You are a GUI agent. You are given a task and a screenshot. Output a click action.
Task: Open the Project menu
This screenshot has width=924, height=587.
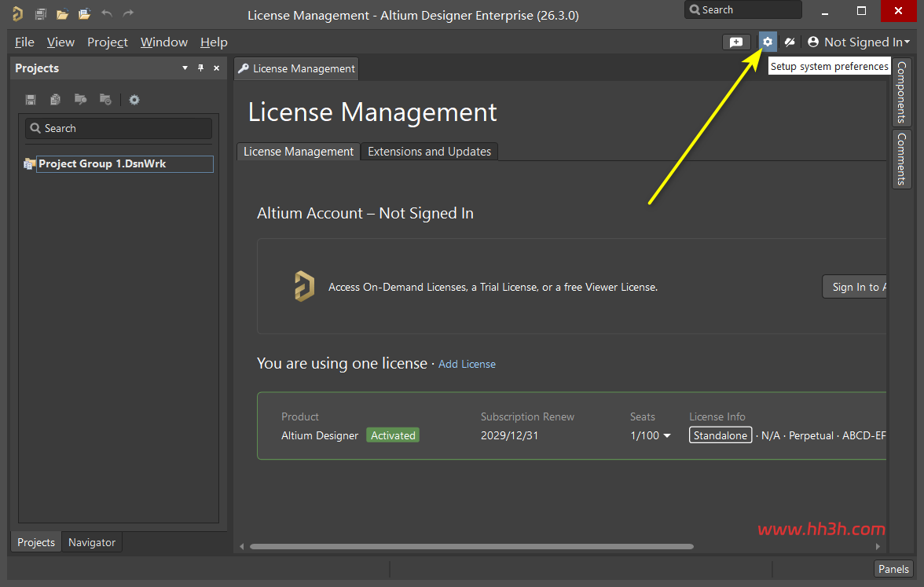(107, 42)
